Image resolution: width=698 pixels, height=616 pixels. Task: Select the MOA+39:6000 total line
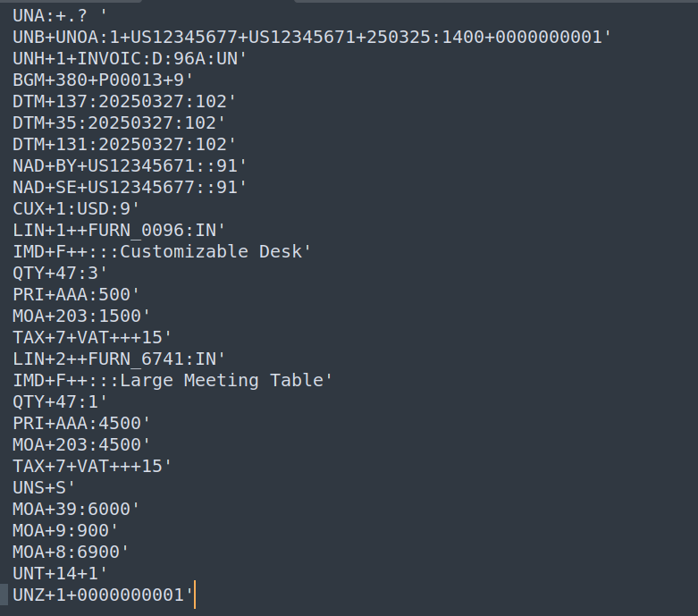[76, 509]
